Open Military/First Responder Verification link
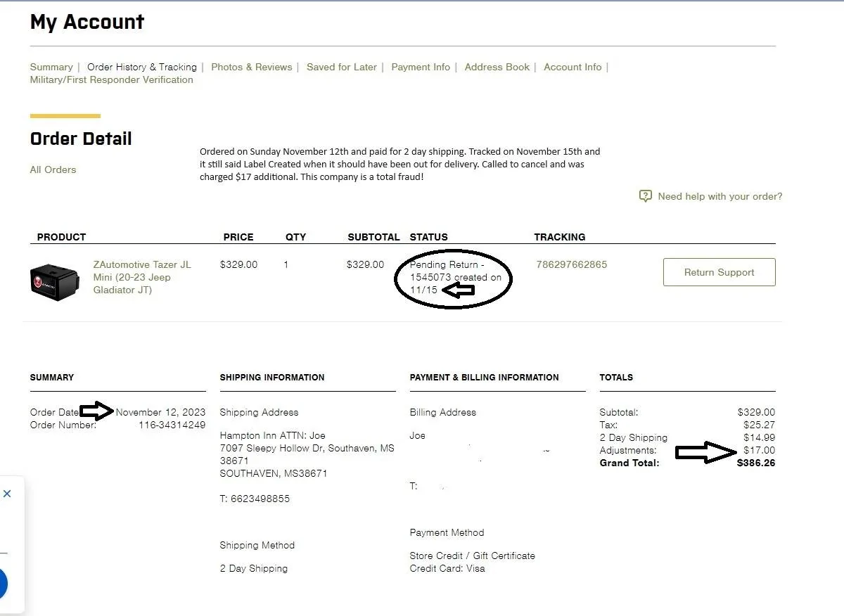The width and height of the screenshot is (844, 616). click(111, 79)
